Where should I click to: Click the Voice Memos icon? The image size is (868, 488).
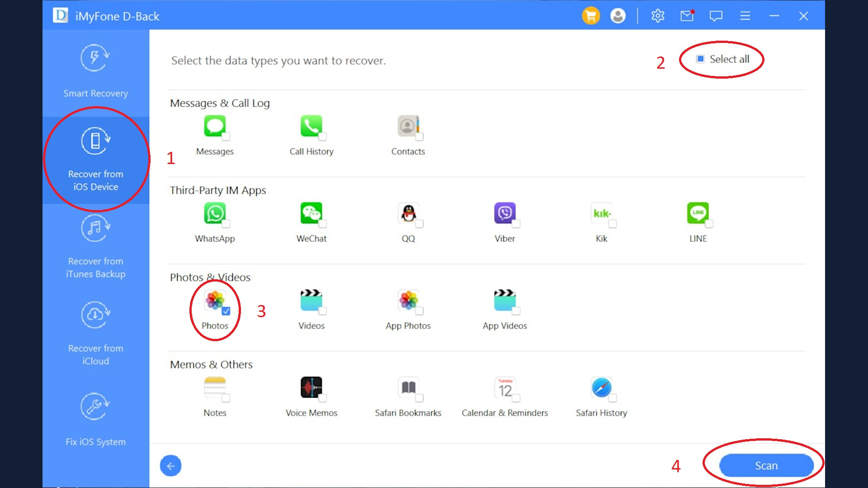311,387
